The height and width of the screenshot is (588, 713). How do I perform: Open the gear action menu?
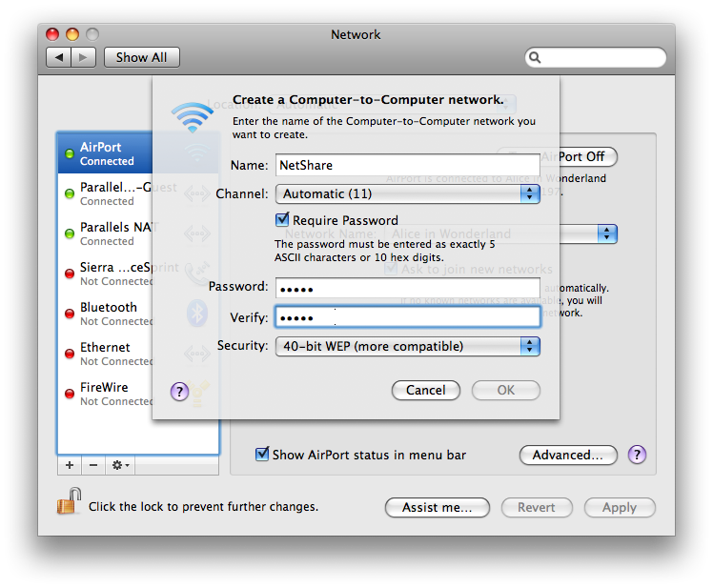(x=120, y=465)
